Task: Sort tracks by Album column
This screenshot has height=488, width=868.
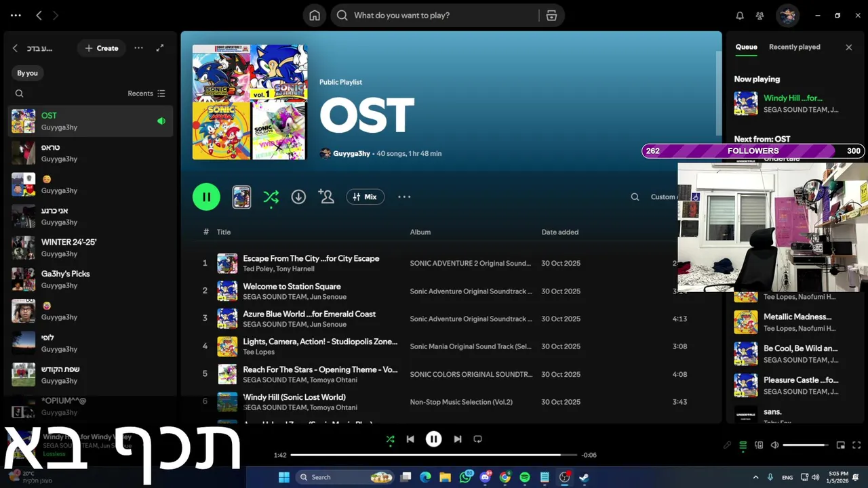Action: tap(420, 232)
